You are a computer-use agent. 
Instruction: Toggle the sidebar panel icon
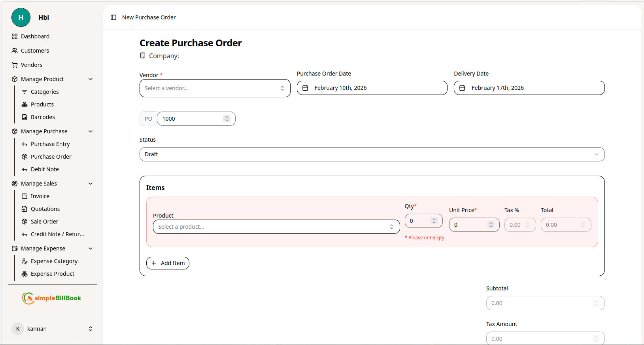113,17
